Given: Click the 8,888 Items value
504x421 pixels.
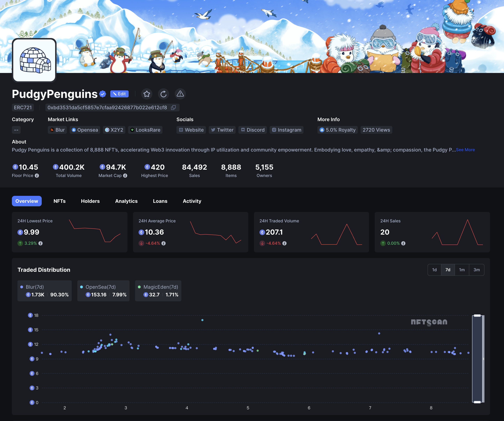Looking at the screenshot, I should (231, 167).
